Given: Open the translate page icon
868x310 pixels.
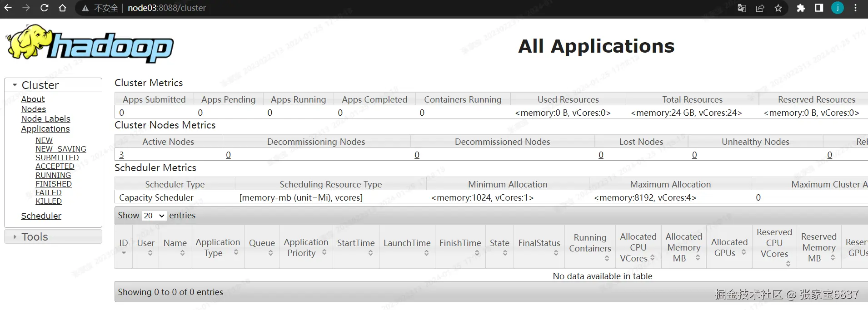Looking at the screenshot, I should 742,8.
